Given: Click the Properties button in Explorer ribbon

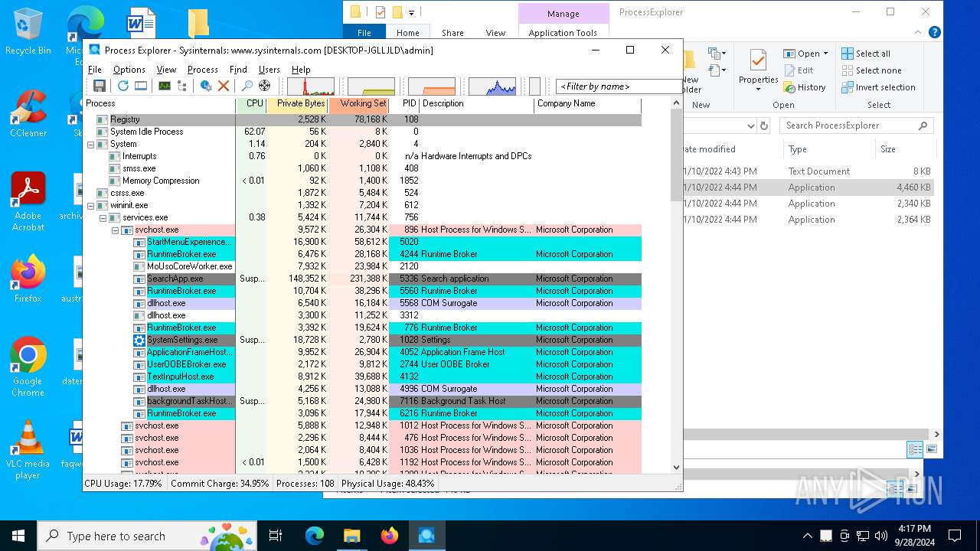Looking at the screenshot, I should tap(758, 69).
